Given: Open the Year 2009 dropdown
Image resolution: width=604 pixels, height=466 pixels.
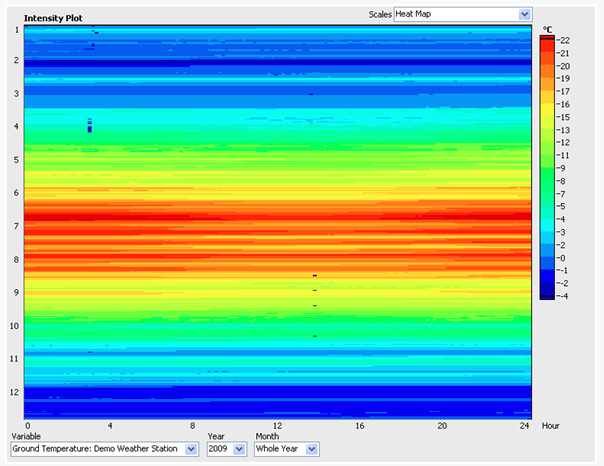Looking at the screenshot, I should tap(226, 449).
